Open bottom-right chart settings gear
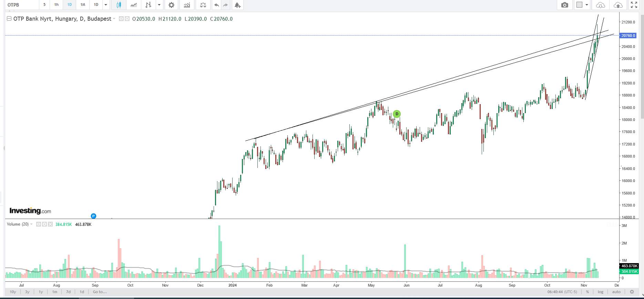This screenshot has height=299, width=644. (x=632, y=292)
